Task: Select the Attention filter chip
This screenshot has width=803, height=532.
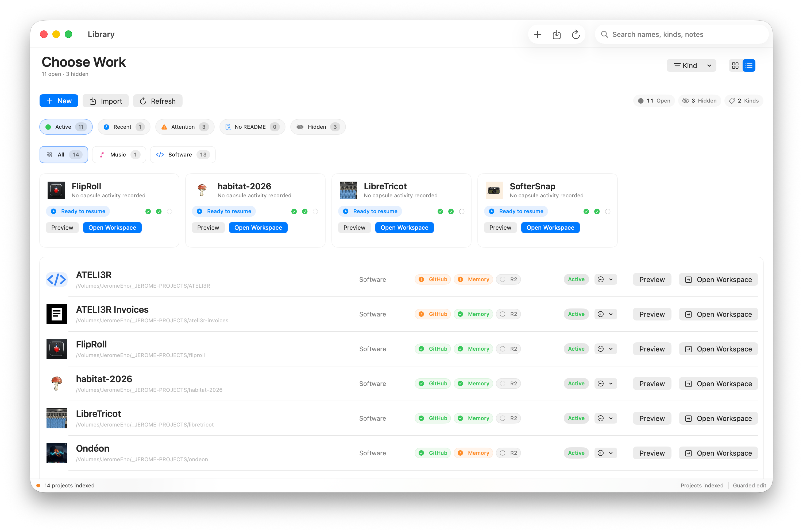Action: [x=185, y=127]
